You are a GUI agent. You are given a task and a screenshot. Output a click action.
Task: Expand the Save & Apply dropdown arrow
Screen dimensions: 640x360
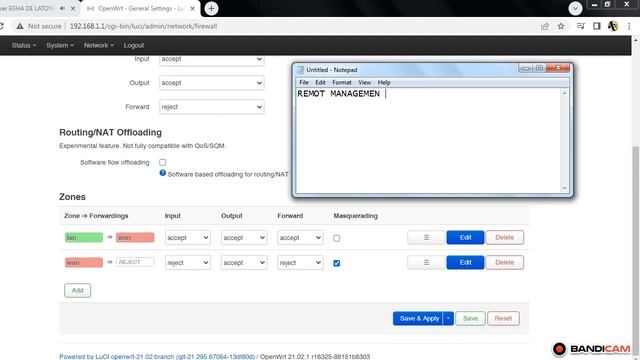[x=448, y=318]
